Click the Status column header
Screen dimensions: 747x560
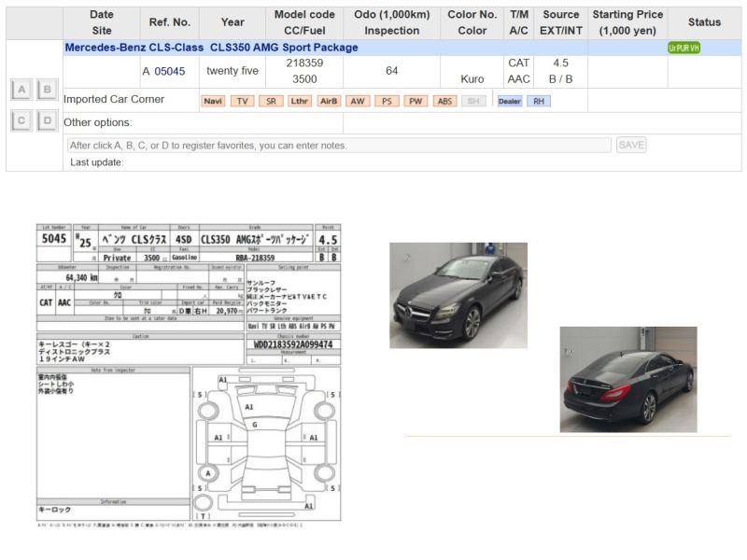(x=704, y=22)
